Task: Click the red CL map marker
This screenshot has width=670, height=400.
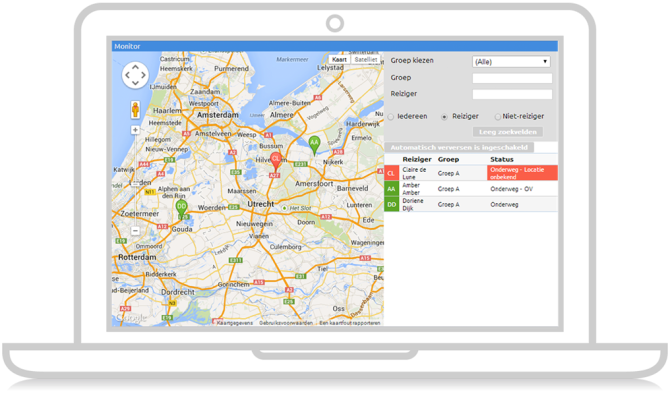Action: coord(276,158)
